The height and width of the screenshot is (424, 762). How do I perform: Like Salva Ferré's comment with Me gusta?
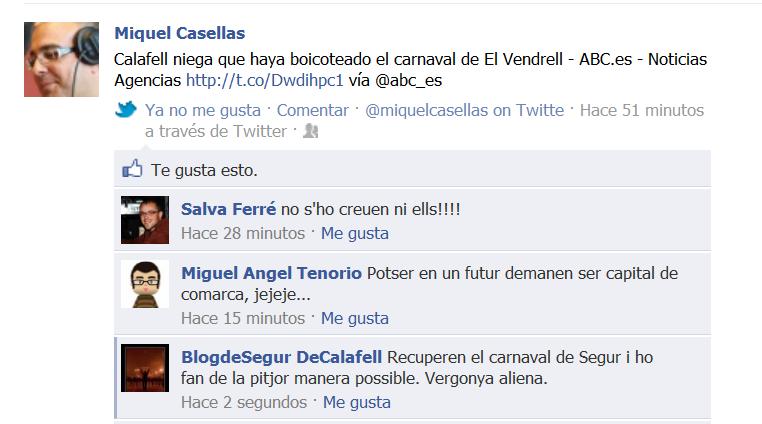click(x=355, y=233)
